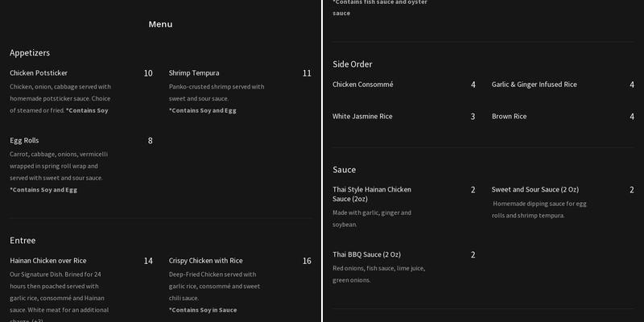Select the Chicken Potsticker menu item
This screenshot has width=644, height=322.
[39, 73]
